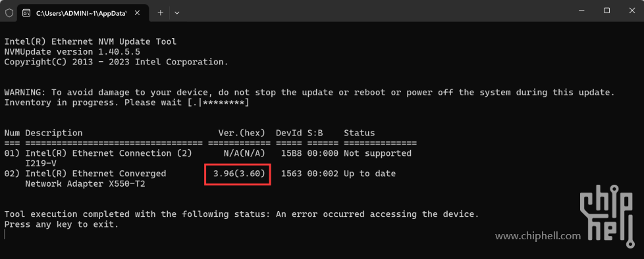Screen dimensions: 644x259
Task: Minimize the terminal window
Action: click(x=582, y=11)
